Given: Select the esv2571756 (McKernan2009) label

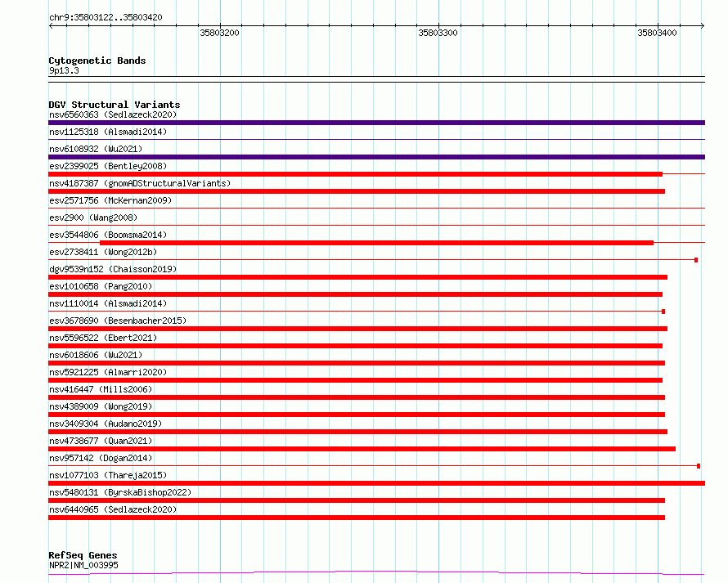Looking at the screenshot, I should tap(110, 200).
